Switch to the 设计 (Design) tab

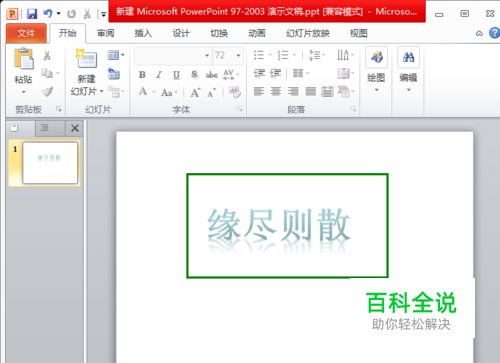point(181,33)
